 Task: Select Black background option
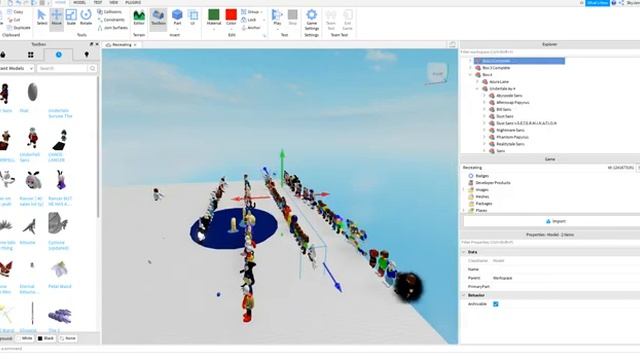(46, 338)
